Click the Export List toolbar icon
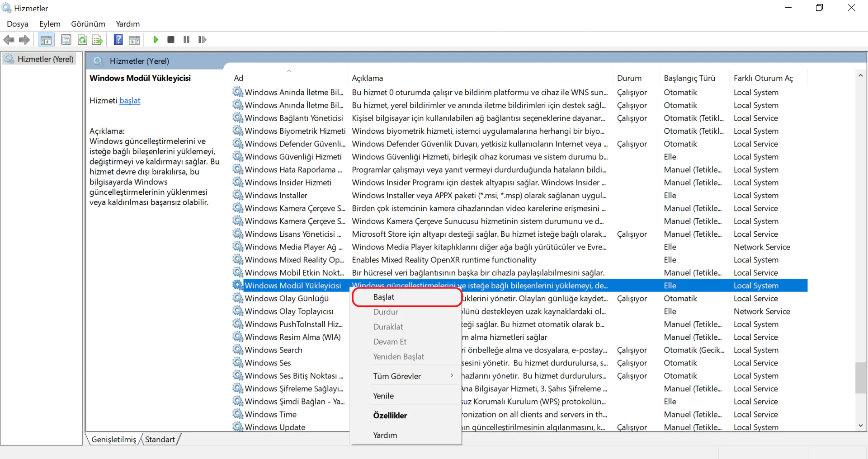 click(x=98, y=40)
